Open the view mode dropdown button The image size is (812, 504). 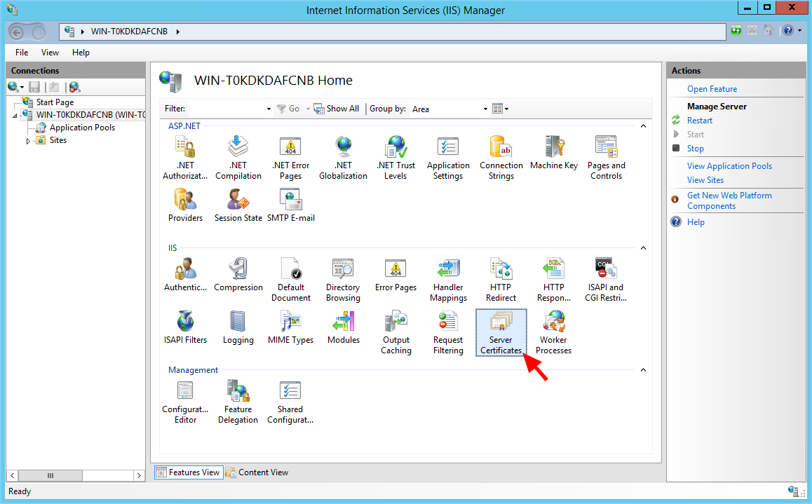pos(500,109)
